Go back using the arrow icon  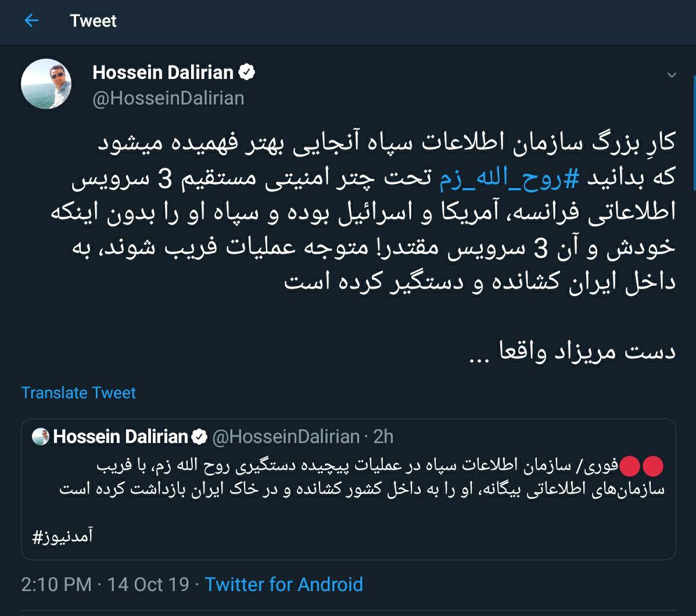tap(31, 21)
